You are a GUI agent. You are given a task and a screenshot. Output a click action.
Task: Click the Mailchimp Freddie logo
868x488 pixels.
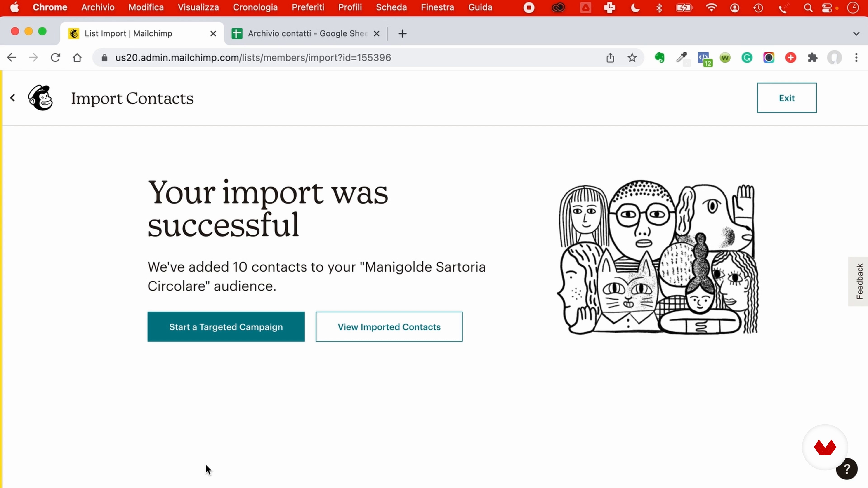click(x=40, y=98)
